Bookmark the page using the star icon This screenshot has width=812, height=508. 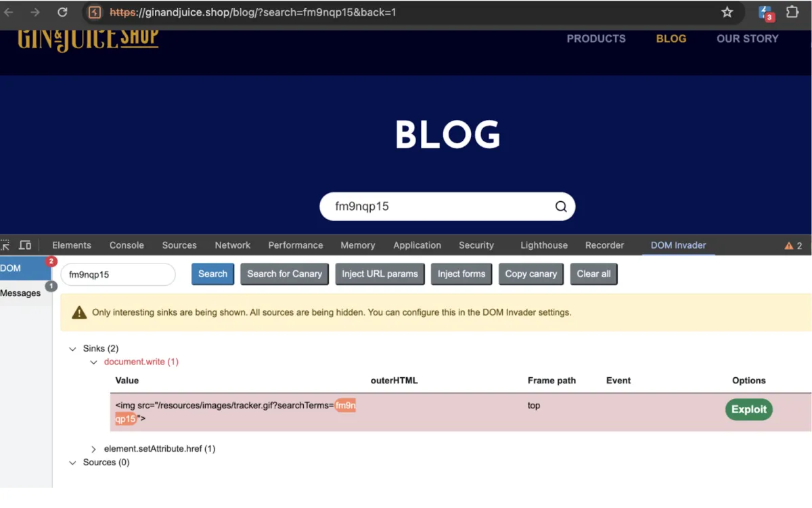click(x=727, y=12)
